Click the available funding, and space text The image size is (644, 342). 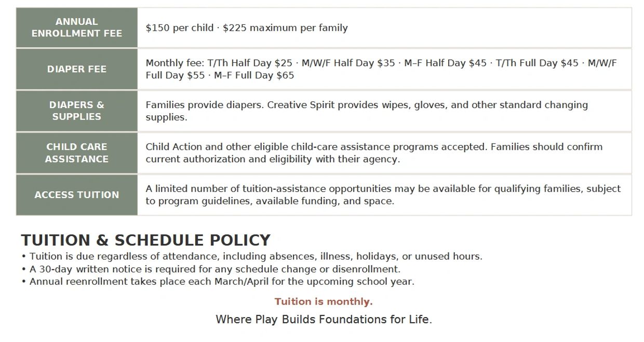[x=337, y=201]
